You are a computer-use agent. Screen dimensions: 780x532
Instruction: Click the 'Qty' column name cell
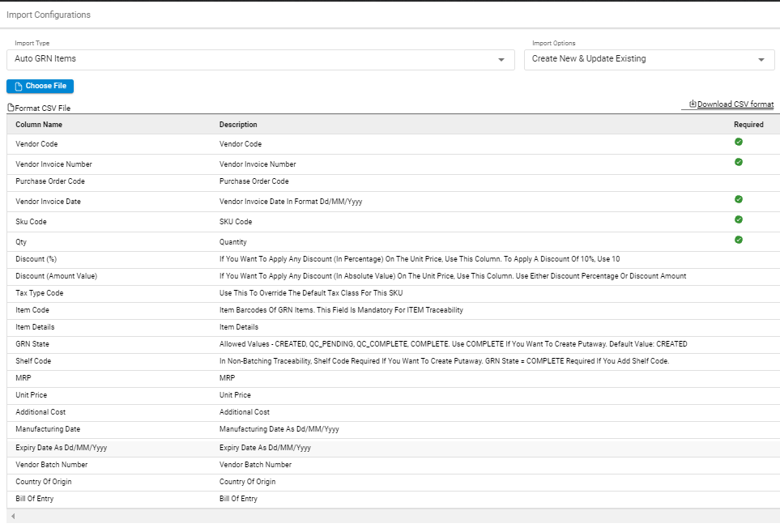tap(21, 242)
